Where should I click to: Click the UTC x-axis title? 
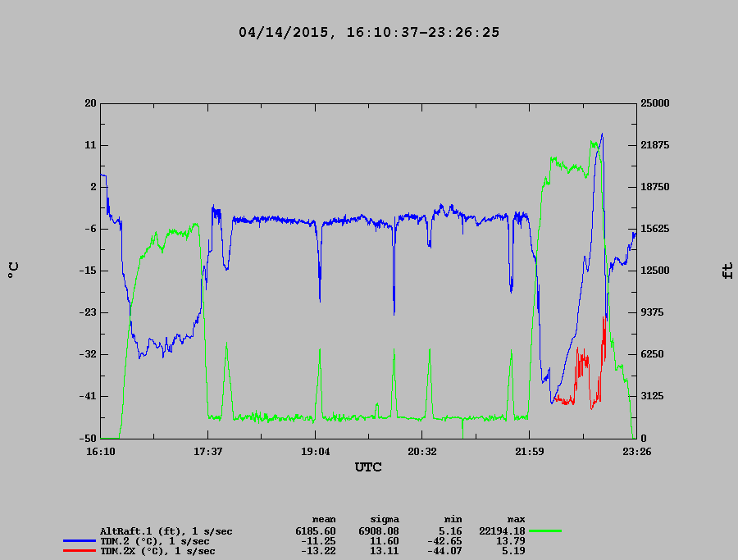368,467
